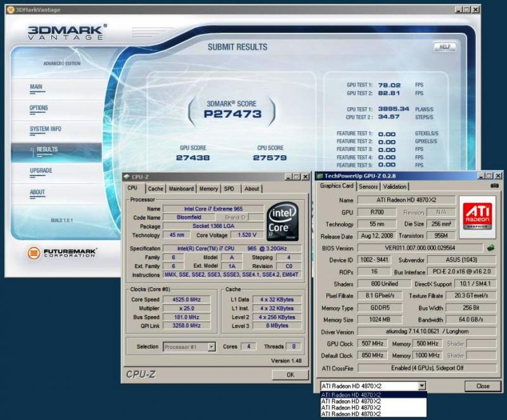Image resolution: width=507 pixels, height=420 pixels.
Task: Open the Memory tab in CPU-Z
Action: tap(209, 189)
